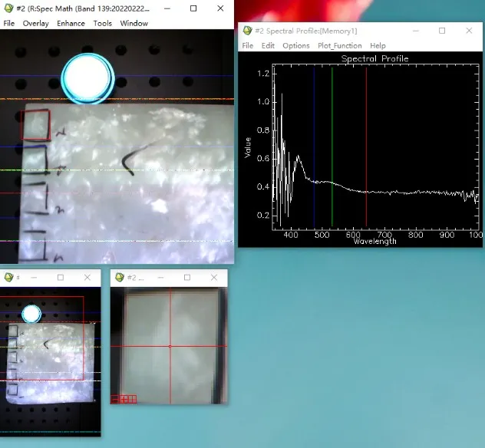Click the ENVI icon of the Zoom window

tap(118, 277)
